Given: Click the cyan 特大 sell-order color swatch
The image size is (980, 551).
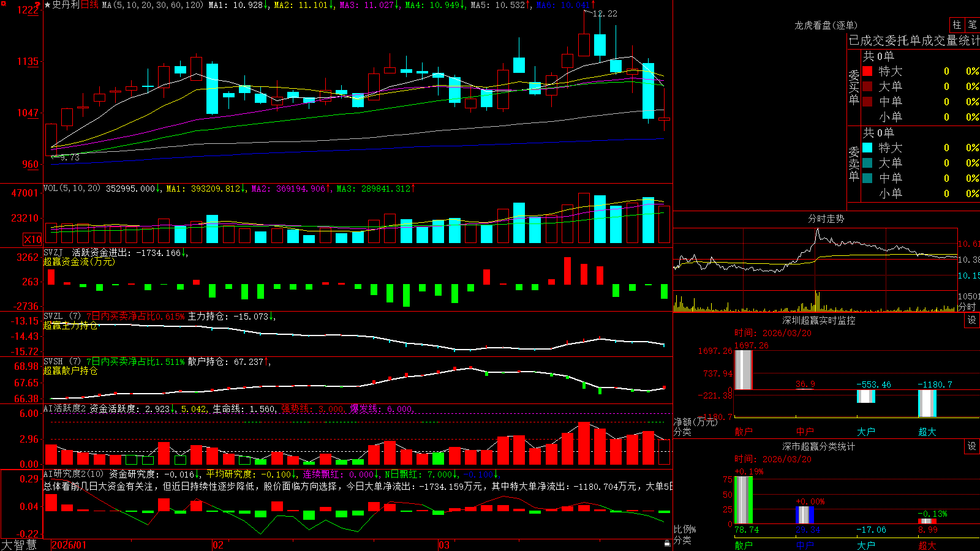Looking at the screenshot, I should click(x=867, y=148).
